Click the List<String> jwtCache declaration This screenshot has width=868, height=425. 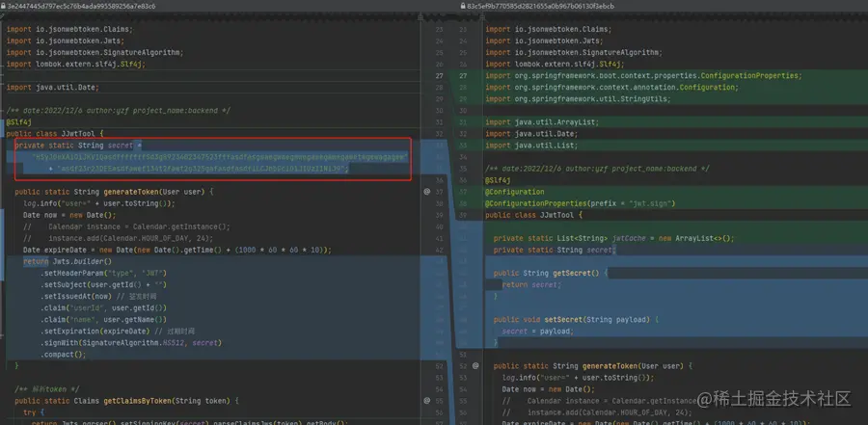tap(614, 238)
